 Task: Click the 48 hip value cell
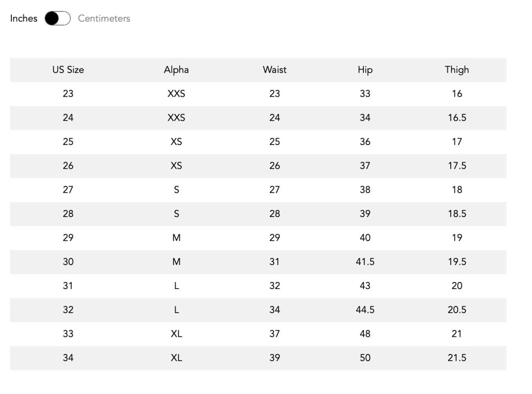tap(365, 334)
